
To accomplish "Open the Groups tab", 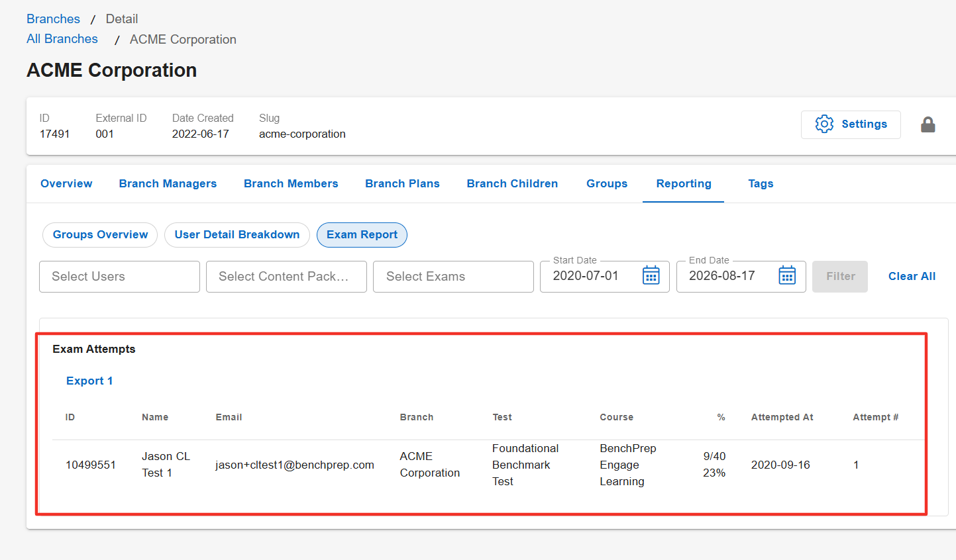I will click(x=607, y=183).
